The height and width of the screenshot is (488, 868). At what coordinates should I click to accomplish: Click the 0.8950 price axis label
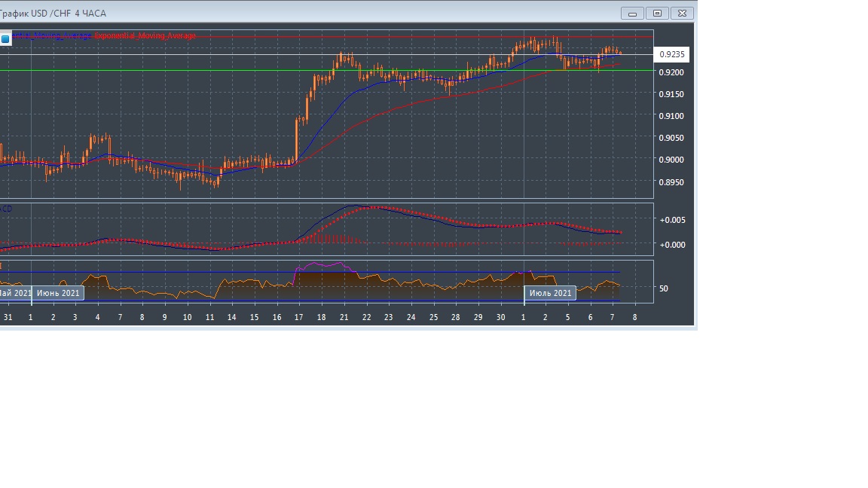point(671,182)
